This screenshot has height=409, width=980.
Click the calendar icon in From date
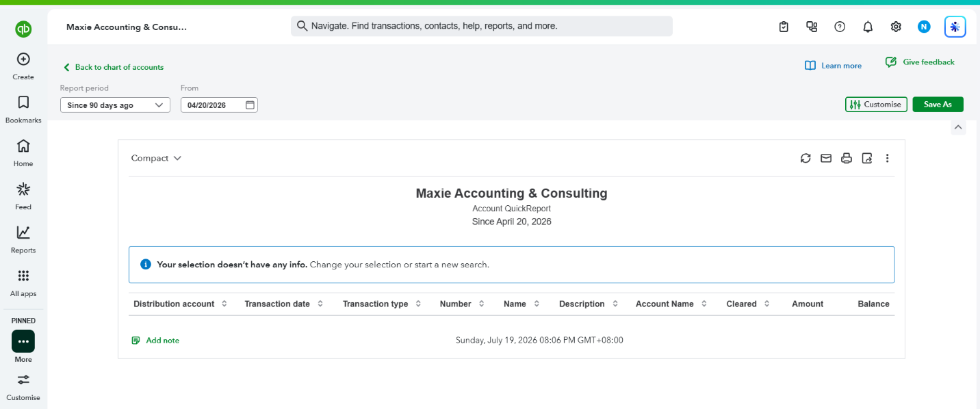(x=250, y=105)
